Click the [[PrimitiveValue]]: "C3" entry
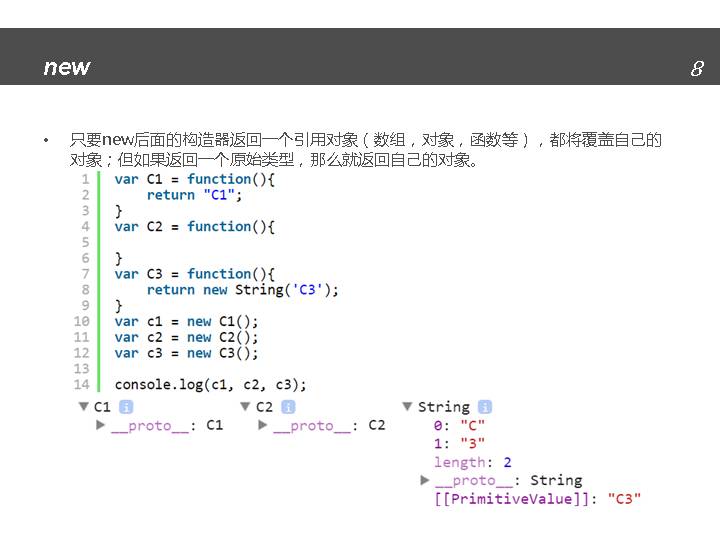The height and width of the screenshot is (540, 720). pos(537,499)
